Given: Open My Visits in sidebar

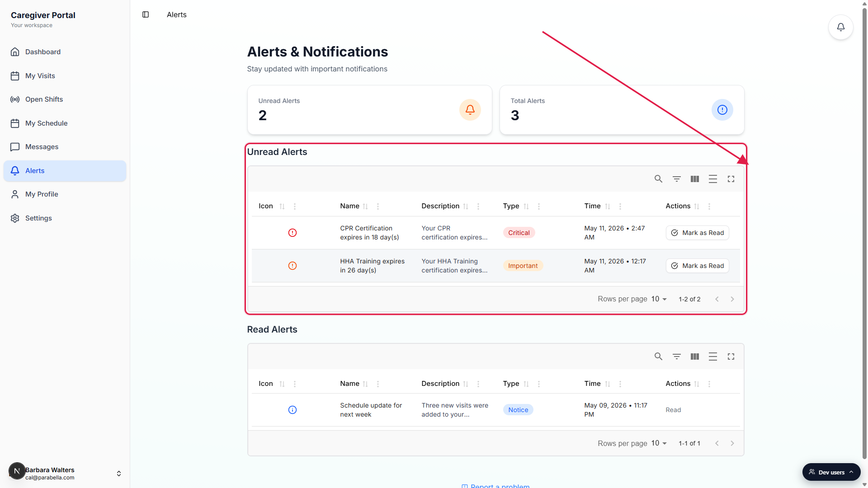Looking at the screenshot, I should click(x=65, y=76).
